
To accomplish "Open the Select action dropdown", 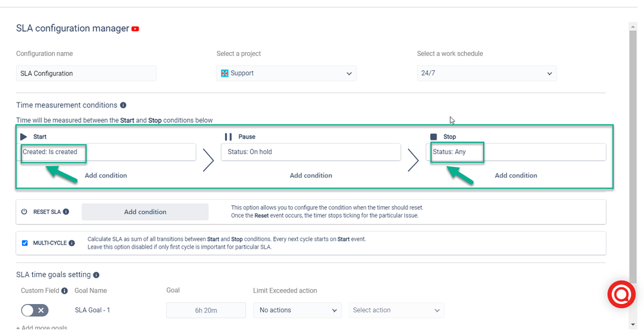I will click(396, 310).
